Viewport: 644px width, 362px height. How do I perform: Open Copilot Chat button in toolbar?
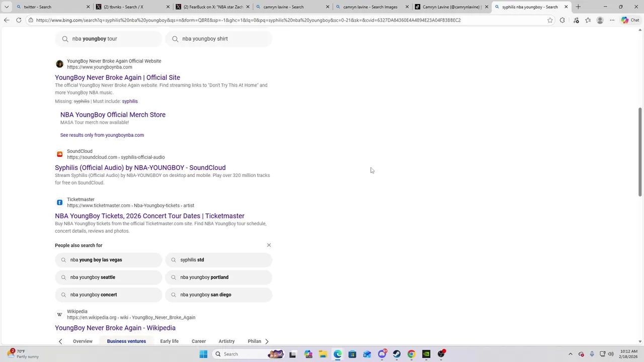(630, 20)
